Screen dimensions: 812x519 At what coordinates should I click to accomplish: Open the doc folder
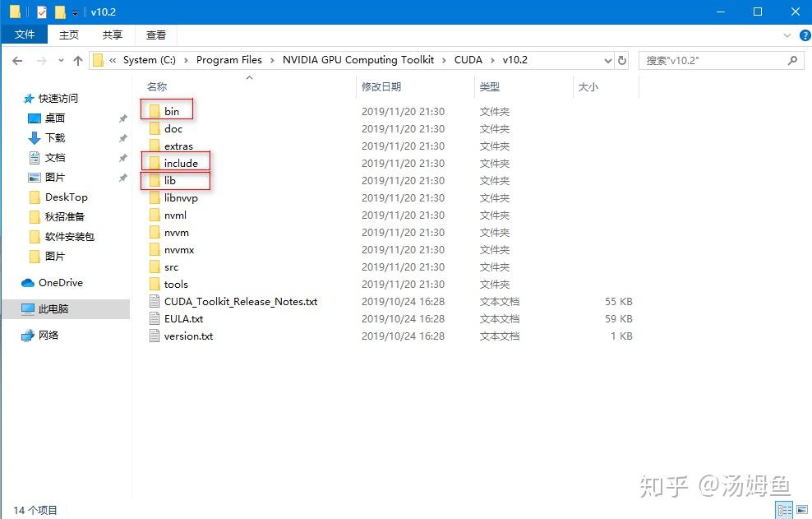[173, 128]
